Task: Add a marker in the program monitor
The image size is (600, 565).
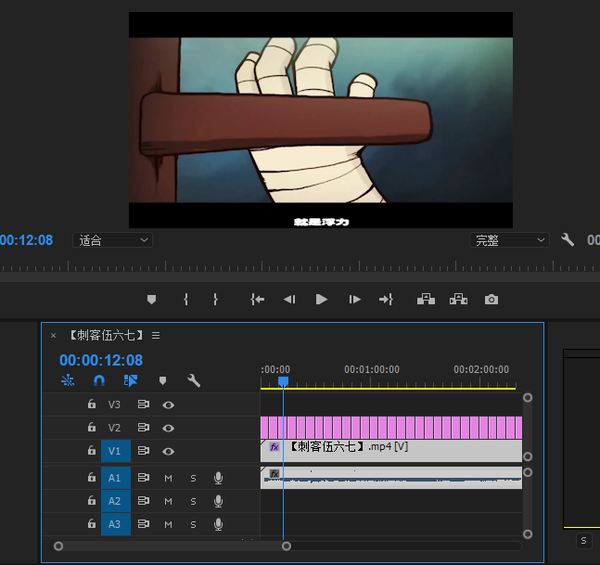Action: coord(152,299)
